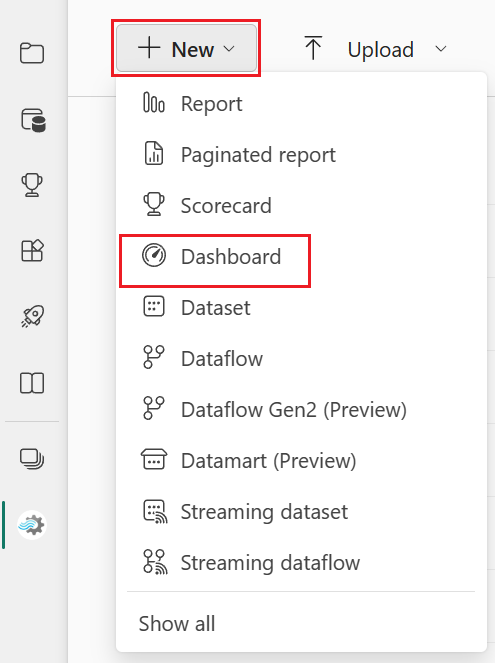Open the Apps tiles sidebar icon
The width and height of the screenshot is (495, 663).
(x=32, y=250)
